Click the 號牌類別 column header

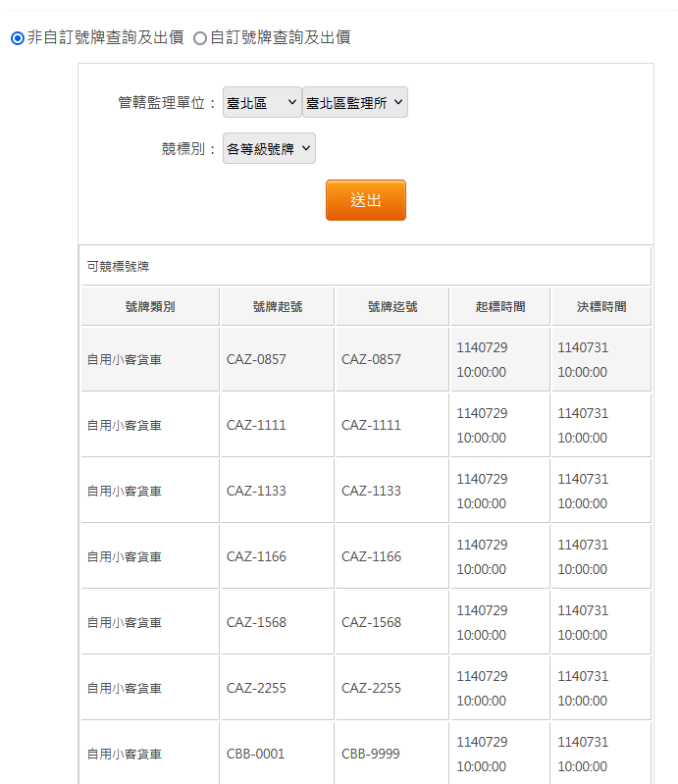150,306
